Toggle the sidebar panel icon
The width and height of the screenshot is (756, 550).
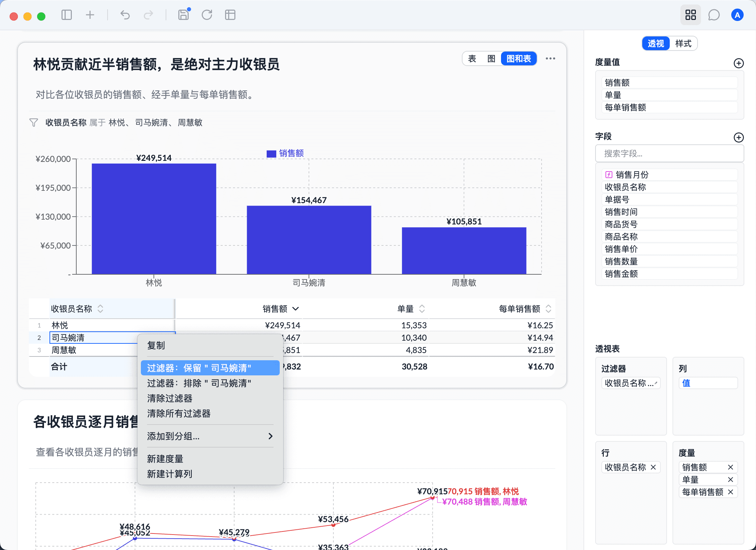pos(66,15)
